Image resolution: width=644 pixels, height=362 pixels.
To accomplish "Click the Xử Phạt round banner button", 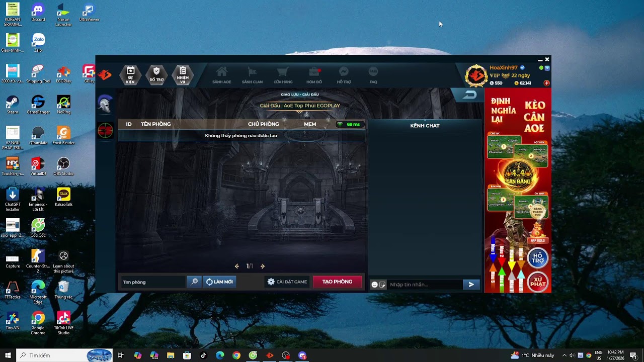I will 538,282.
